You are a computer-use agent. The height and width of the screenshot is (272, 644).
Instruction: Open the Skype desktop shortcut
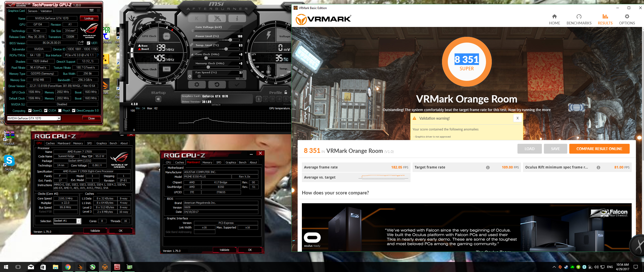tap(9, 163)
